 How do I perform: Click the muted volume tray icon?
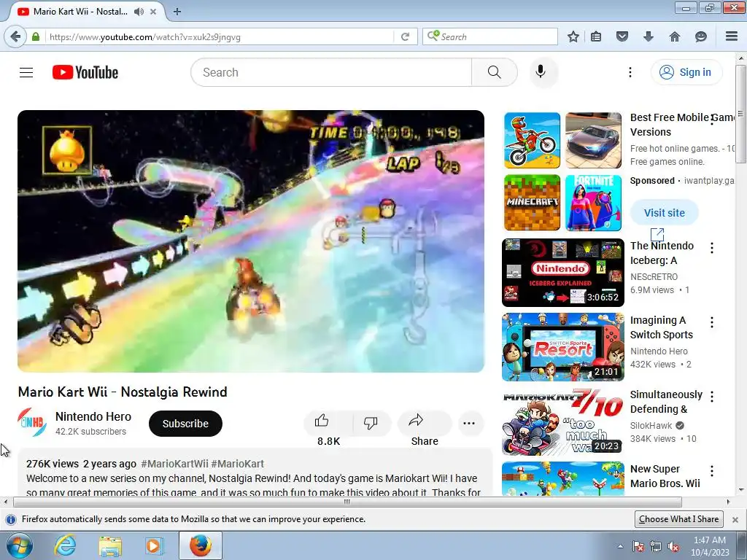tap(673, 546)
